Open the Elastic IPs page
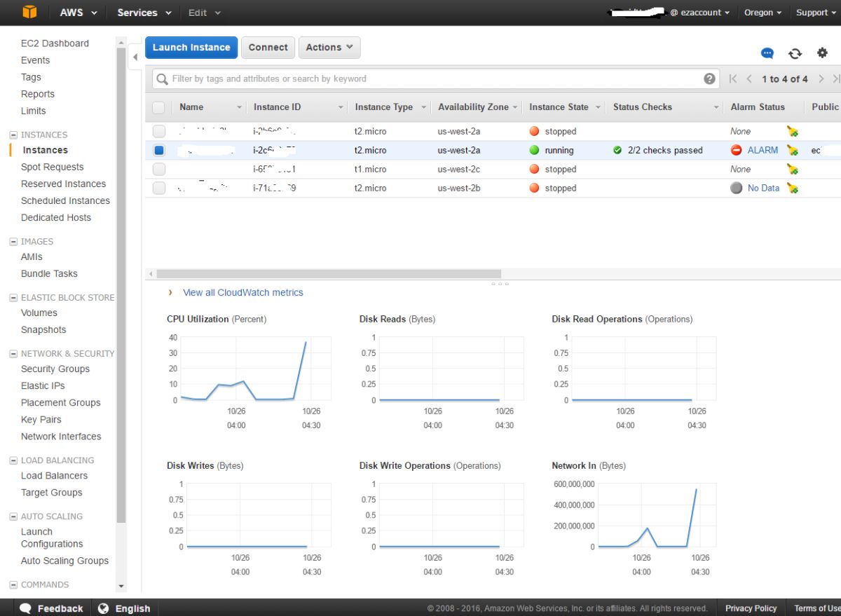This screenshot has width=841, height=616. pyautogui.click(x=43, y=385)
